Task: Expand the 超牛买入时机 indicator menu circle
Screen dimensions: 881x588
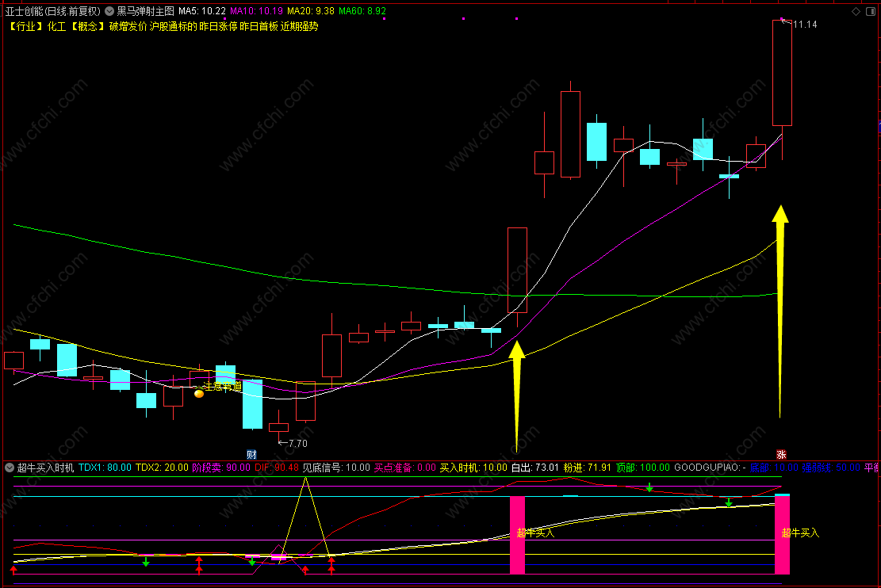Action: (10, 468)
